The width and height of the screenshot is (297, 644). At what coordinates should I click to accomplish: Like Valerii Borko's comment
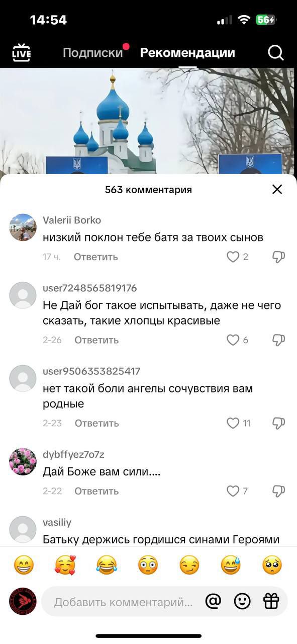tap(233, 257)
